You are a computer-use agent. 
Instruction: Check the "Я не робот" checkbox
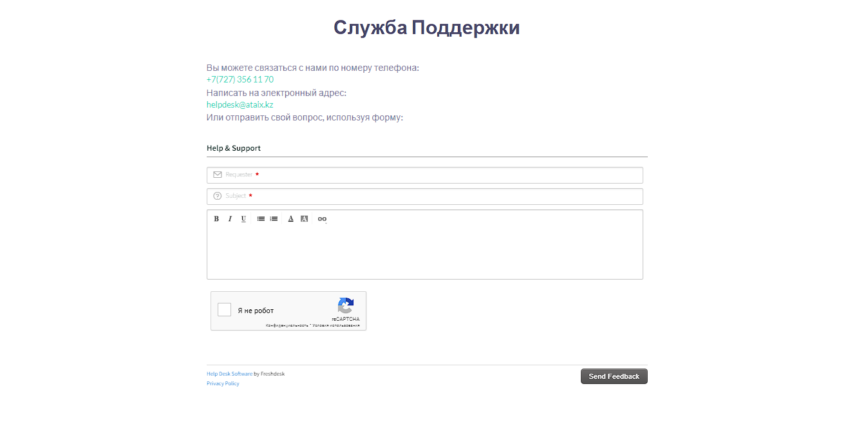(224, 310)
